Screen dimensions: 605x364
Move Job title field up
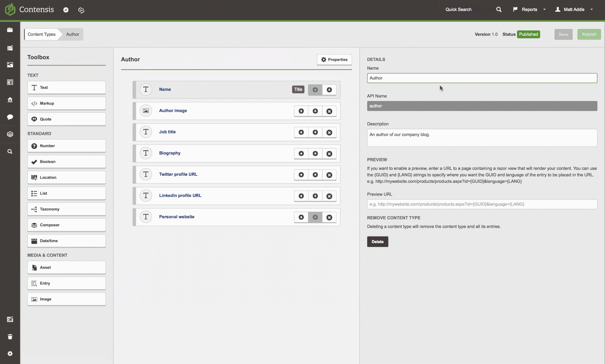tap(301, 132)
